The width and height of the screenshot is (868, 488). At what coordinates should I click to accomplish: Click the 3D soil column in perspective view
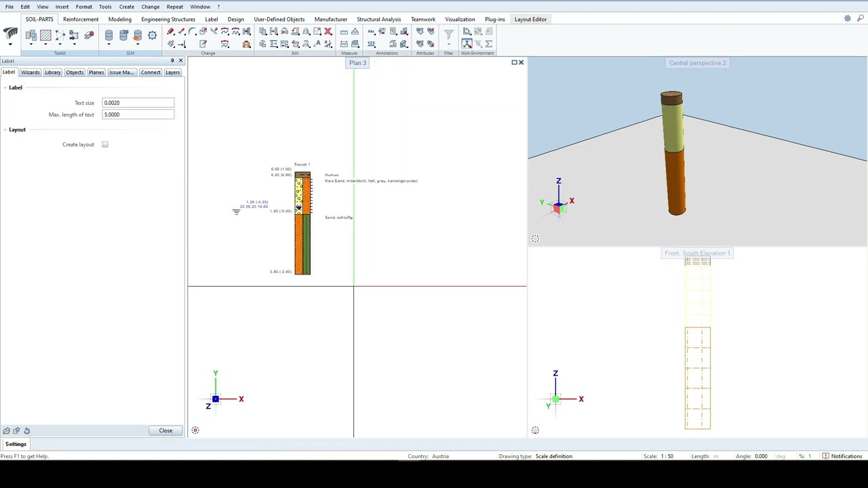tap(673, 152)
